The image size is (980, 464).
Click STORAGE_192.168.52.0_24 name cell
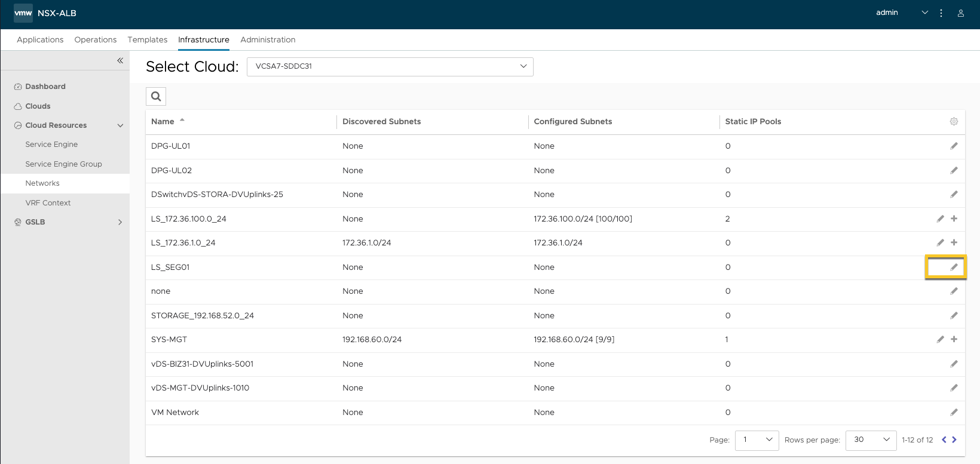click(x=203, y=315)
